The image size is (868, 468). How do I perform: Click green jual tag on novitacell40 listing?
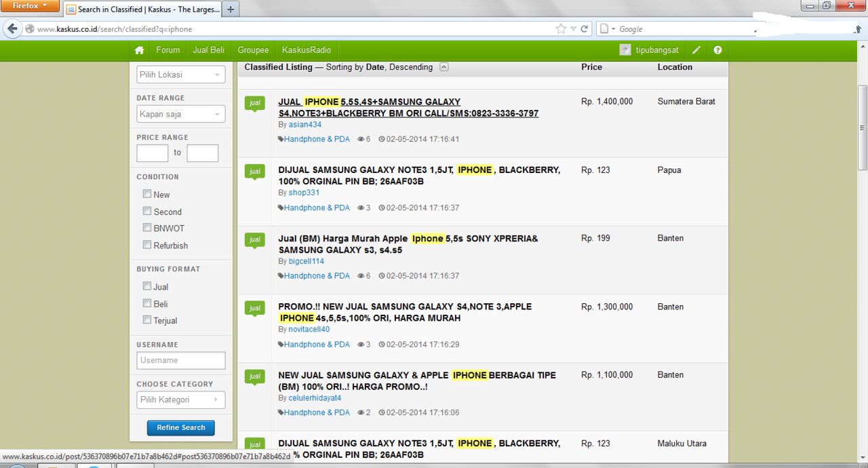click(x=255, y=309)
